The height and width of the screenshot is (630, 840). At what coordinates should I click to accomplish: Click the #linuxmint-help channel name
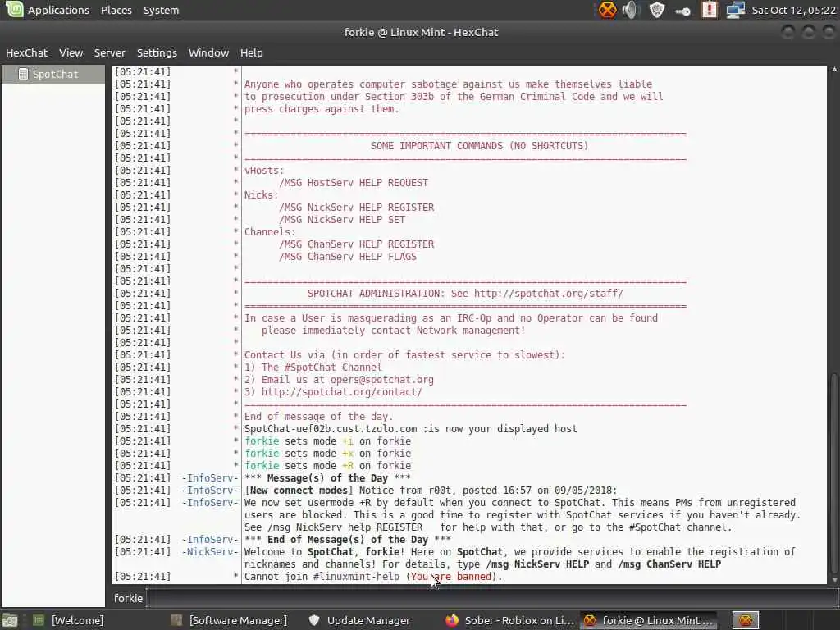[356, 577]
